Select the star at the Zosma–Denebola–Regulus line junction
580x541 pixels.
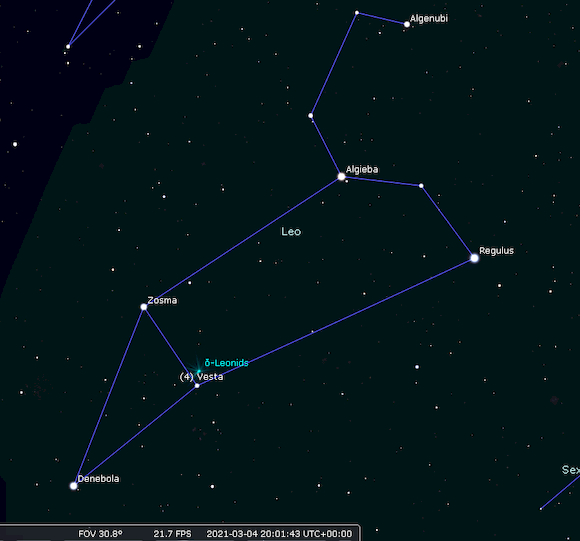pyautogui.click(x=197, y=386)
